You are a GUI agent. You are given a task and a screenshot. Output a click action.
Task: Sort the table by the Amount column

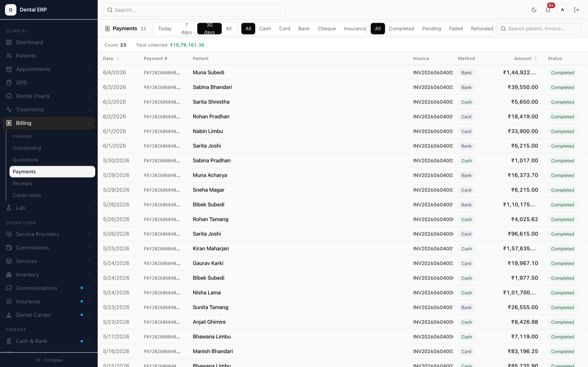526,59
